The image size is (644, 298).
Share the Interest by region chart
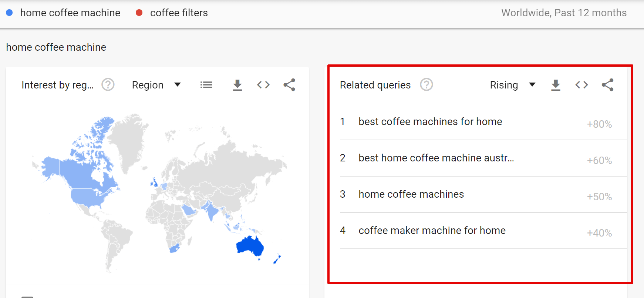[x=289, y=85]
